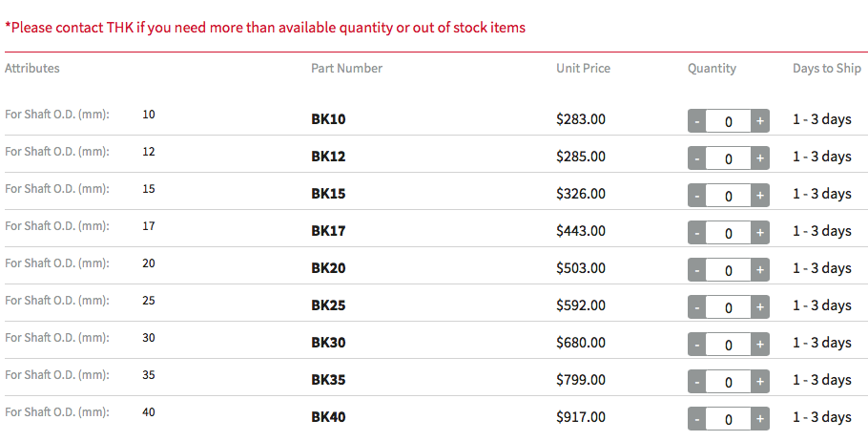Click the Days to Ship header

click(x=826, y=69)
